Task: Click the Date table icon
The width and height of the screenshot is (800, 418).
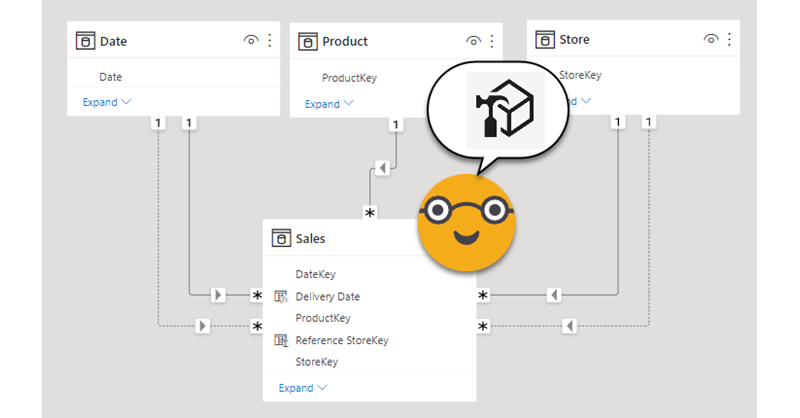Action: pos(86,41)
